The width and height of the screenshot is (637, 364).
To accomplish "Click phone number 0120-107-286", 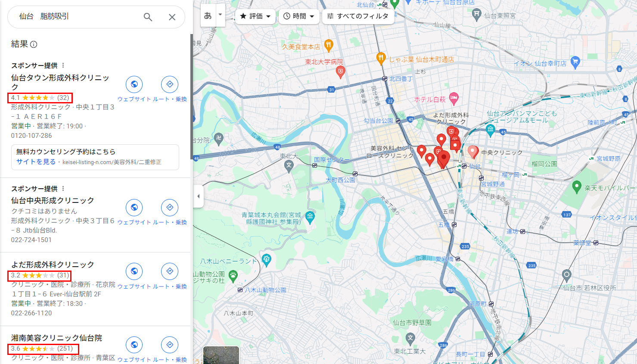I will (31, 136).
